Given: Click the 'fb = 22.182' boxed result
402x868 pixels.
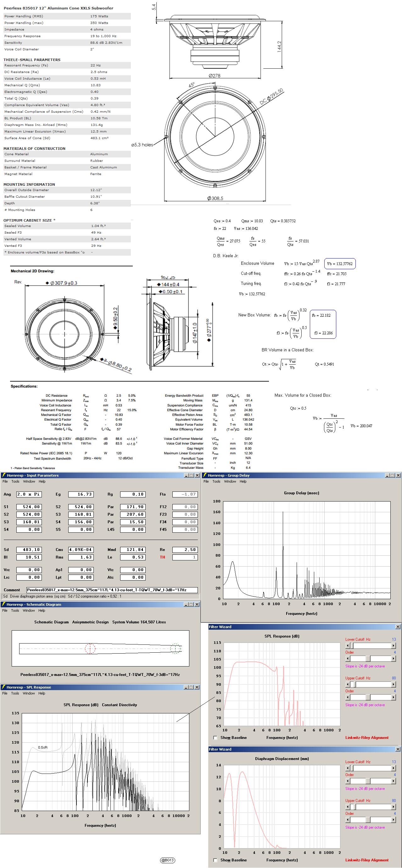Looking at the screenshot, I should click(321, 315).
